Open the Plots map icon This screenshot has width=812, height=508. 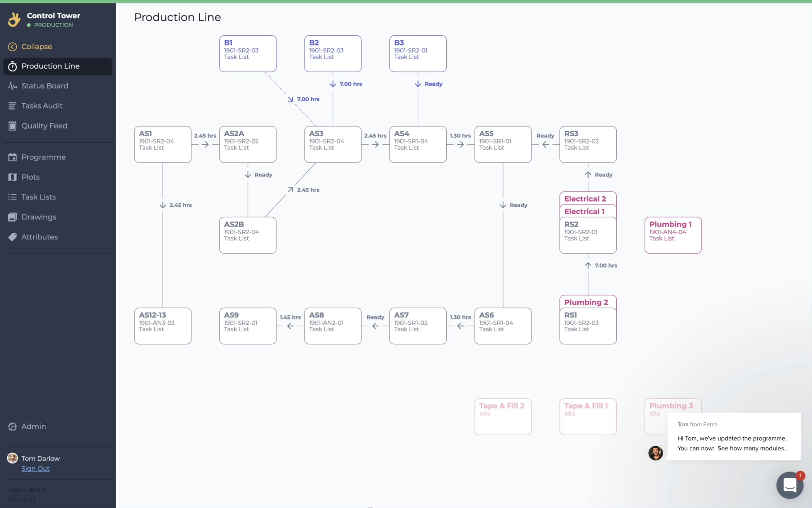[13, 177]
